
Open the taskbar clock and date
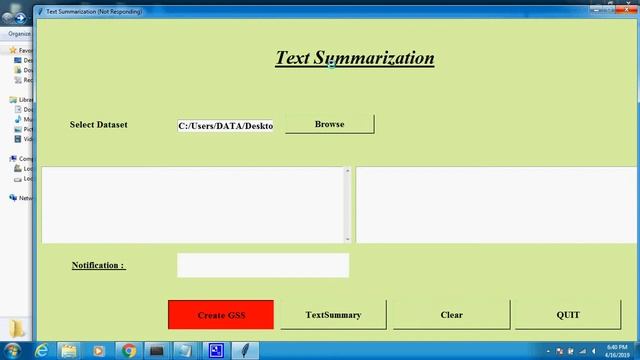pos(617,351)
